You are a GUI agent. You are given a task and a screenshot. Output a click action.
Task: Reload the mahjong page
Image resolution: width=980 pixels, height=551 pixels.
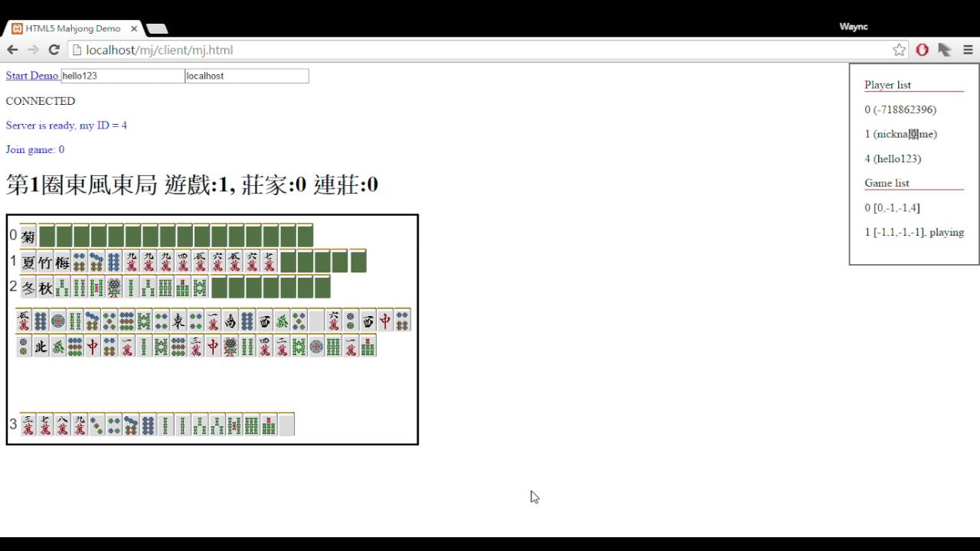click(x=54, y=50)
